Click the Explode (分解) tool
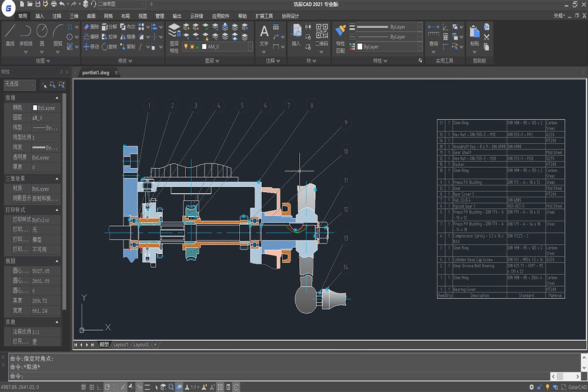 [x=109, y=26]
